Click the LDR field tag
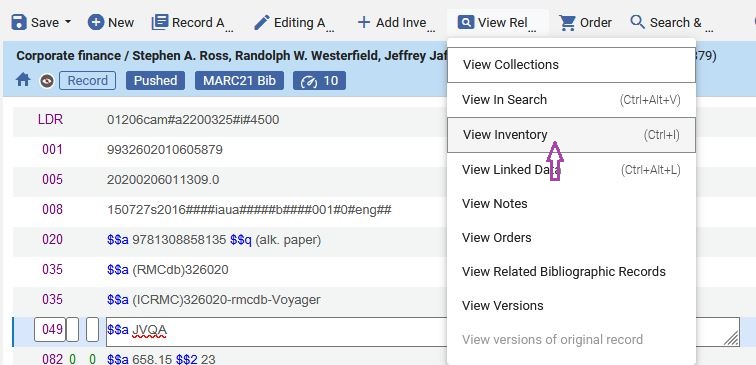The image size is (756, 365). (51, 120)
